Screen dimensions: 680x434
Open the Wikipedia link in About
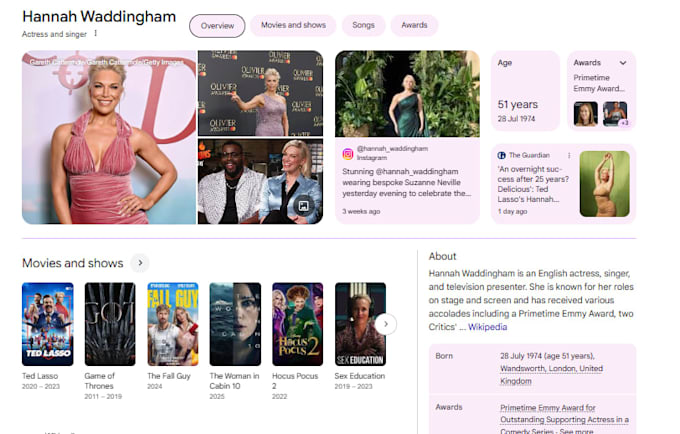pyautogui.click(x=487, y=327)
